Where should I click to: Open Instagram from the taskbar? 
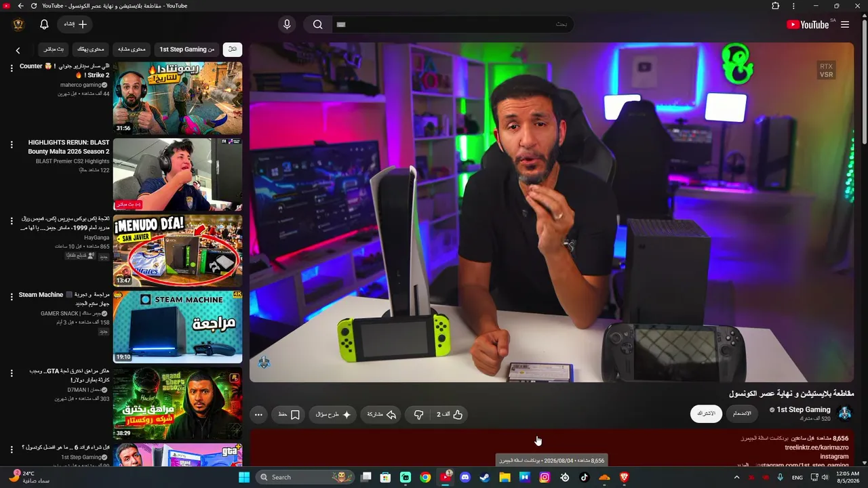tap(545, 477)
